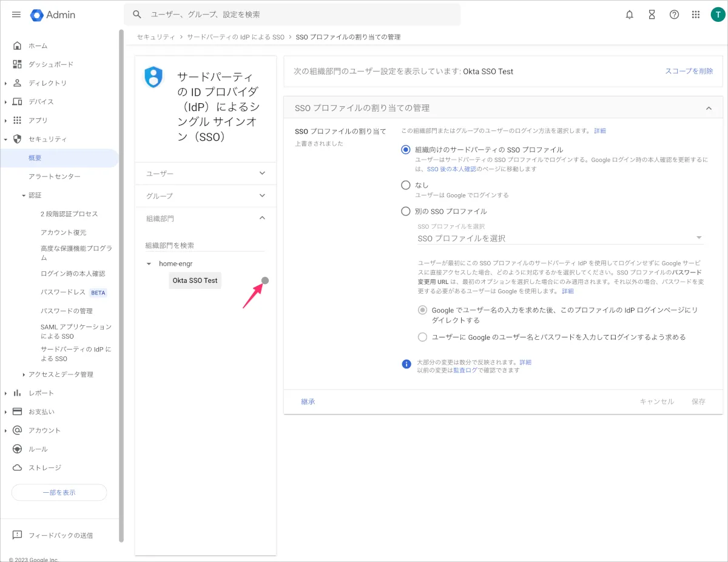Select the organization third-party SSO profile radio

pyautogui.click(x=406, y=150)
